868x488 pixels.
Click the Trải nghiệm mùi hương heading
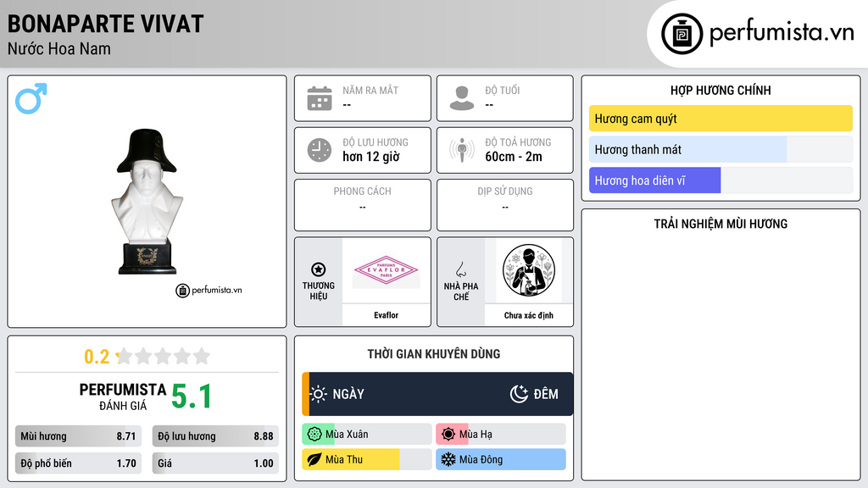tap(721, 224)
